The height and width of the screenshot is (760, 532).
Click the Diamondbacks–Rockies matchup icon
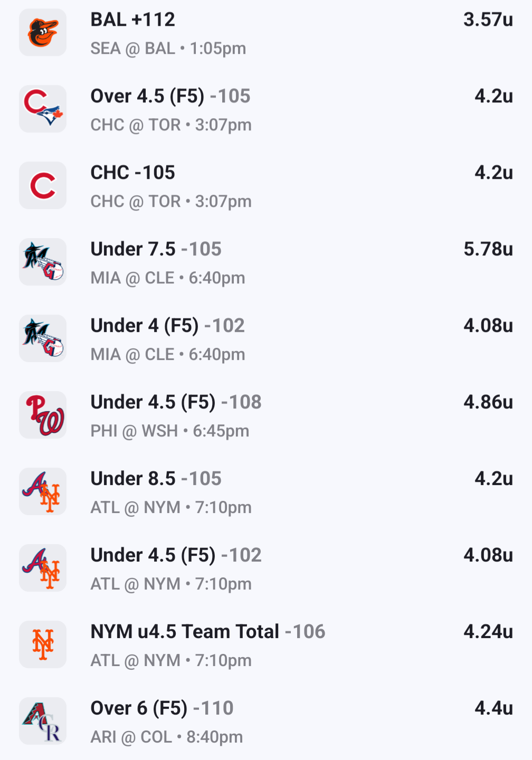click(x=43, y=721)
